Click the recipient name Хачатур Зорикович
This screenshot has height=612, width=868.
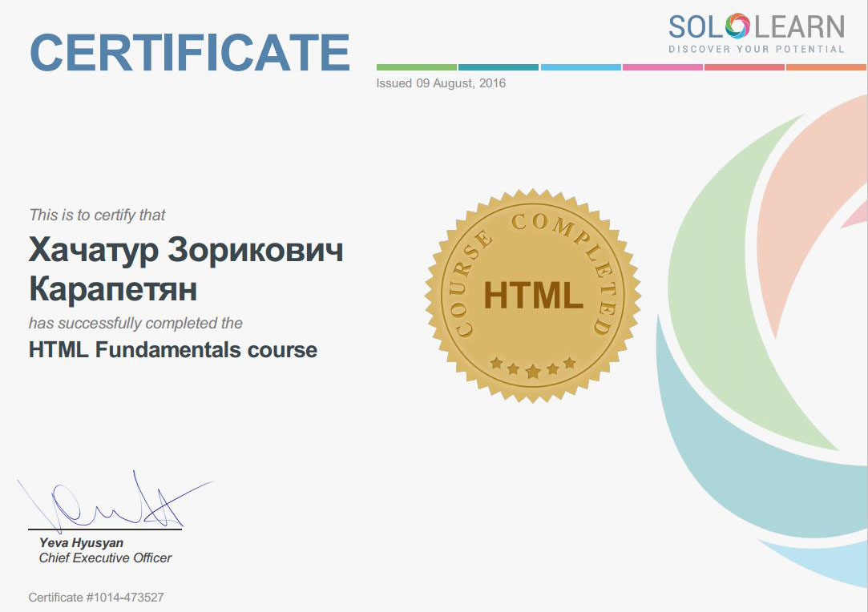coord(186,251)
